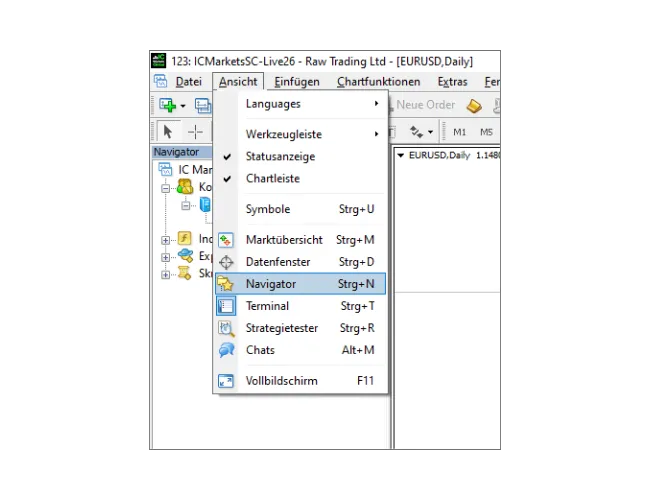Click the Navigator panel title
This screenshot has height=500, width=650.
tap(176, 152)
